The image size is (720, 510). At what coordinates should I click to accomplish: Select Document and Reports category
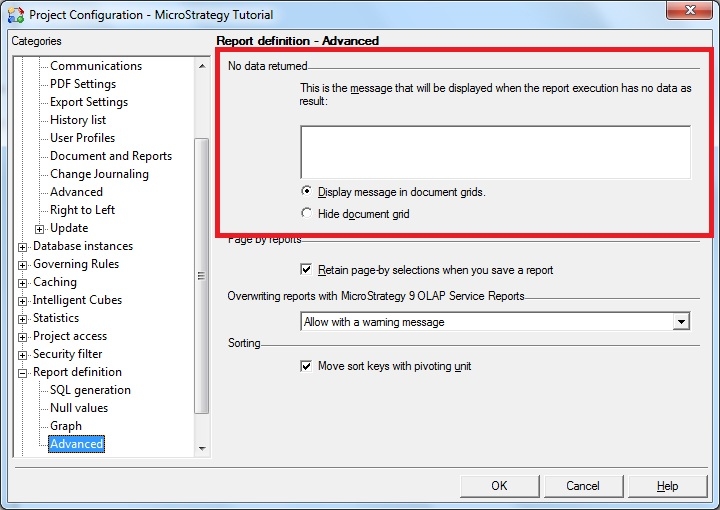pyautogui.click(x=111, y=156)
